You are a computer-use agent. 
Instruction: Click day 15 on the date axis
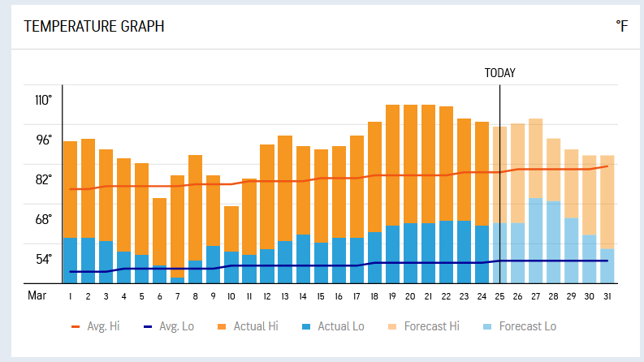tap(321, 296)
